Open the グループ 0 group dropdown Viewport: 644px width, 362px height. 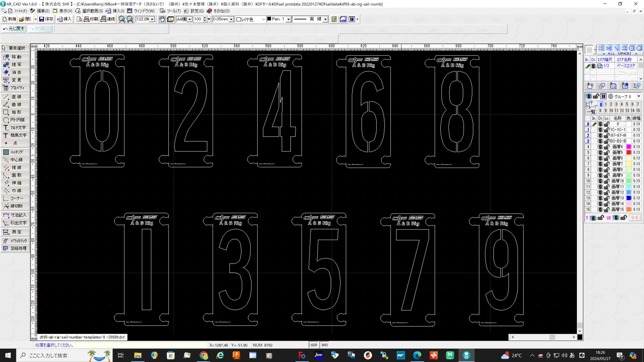[638, 97]
